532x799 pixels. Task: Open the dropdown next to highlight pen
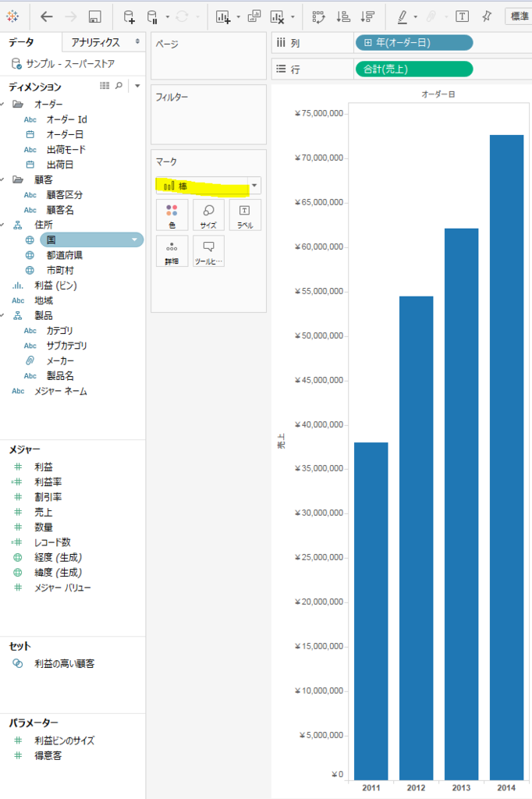(415, 17)
